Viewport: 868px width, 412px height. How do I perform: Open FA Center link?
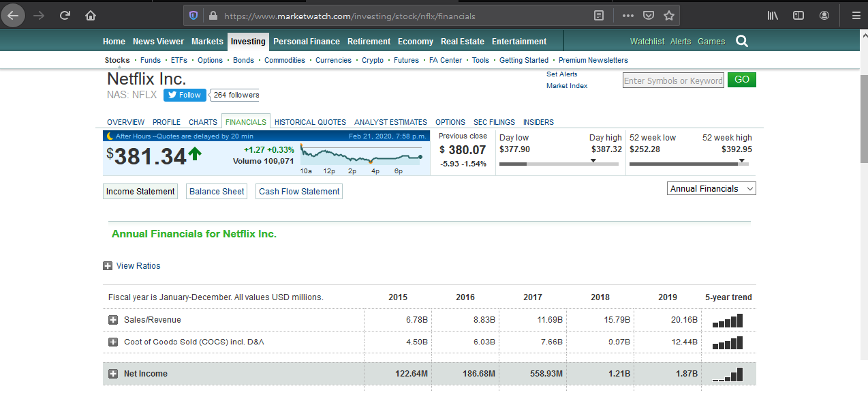446,60
